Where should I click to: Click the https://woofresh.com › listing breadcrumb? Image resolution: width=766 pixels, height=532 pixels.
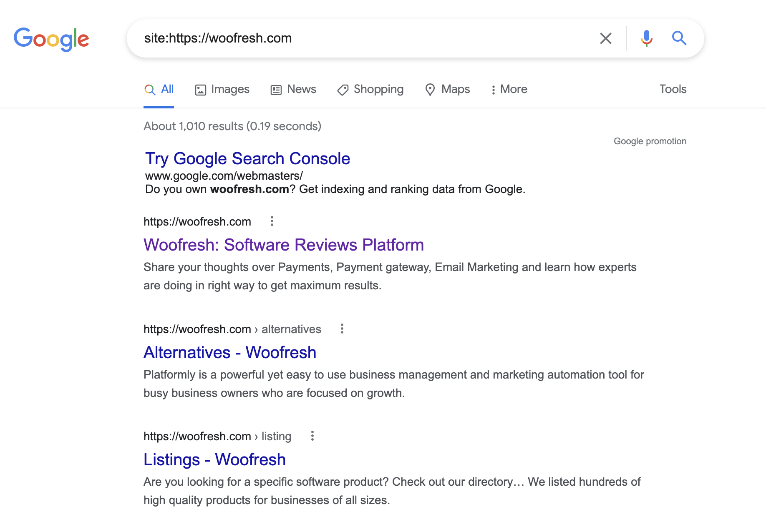pyautogui.click(x=217, y=437)
